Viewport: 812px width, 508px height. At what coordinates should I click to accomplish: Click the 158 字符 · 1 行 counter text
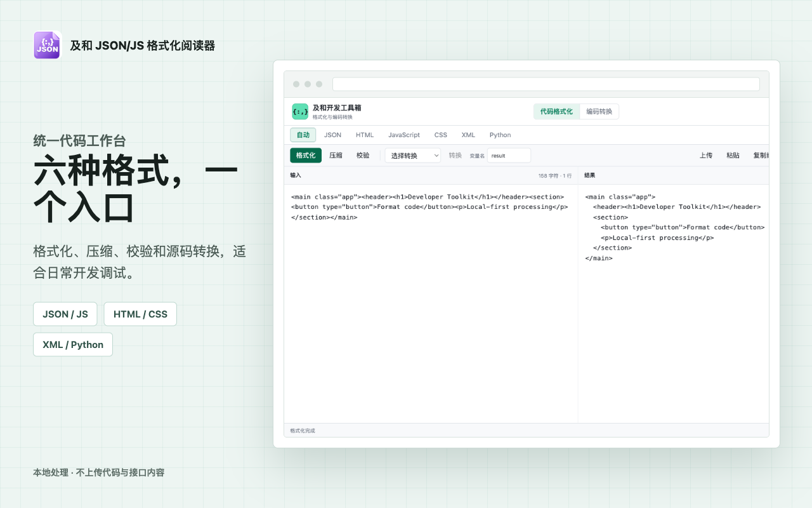[x=555, y=176]
